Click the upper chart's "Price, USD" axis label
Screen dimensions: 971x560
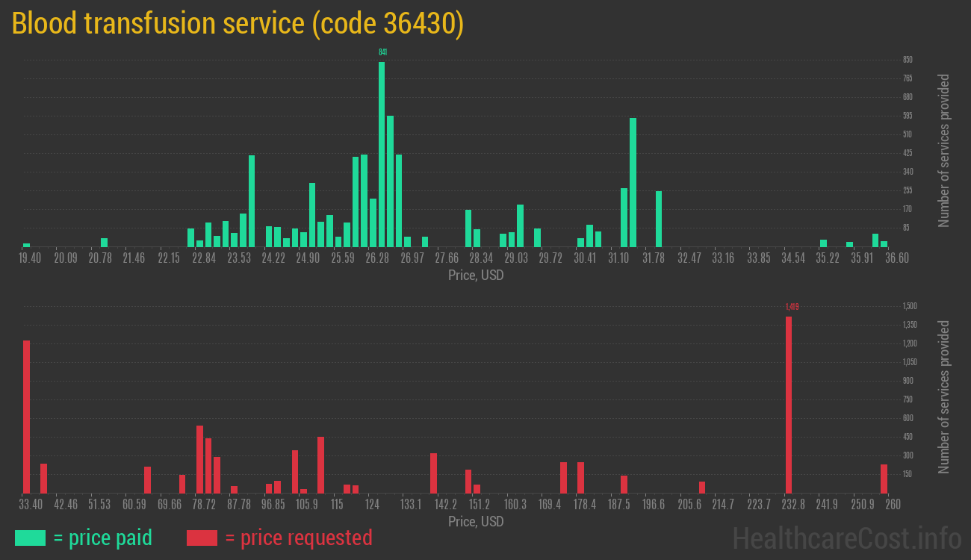pyautogui.click(x=476, y=276)
